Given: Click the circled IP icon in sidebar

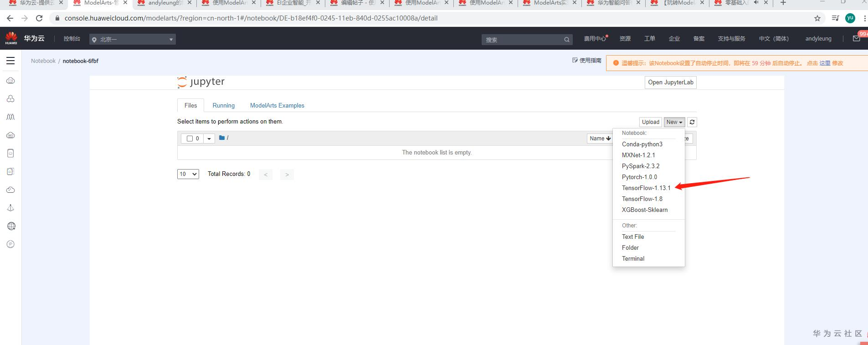Looking at the screenshot, I should pyautogui.click(x=11, y=244).
